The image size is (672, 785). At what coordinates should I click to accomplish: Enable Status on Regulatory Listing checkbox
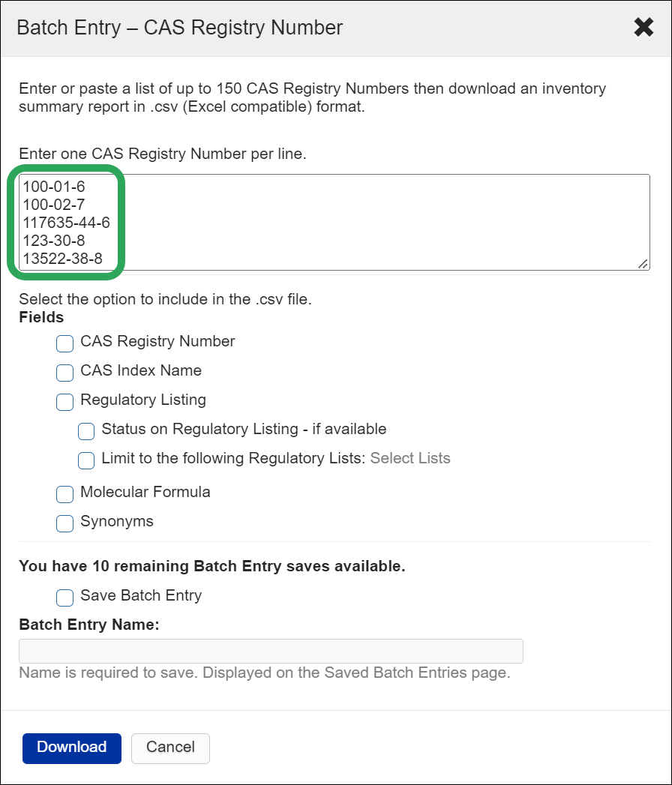coord(86,431)
